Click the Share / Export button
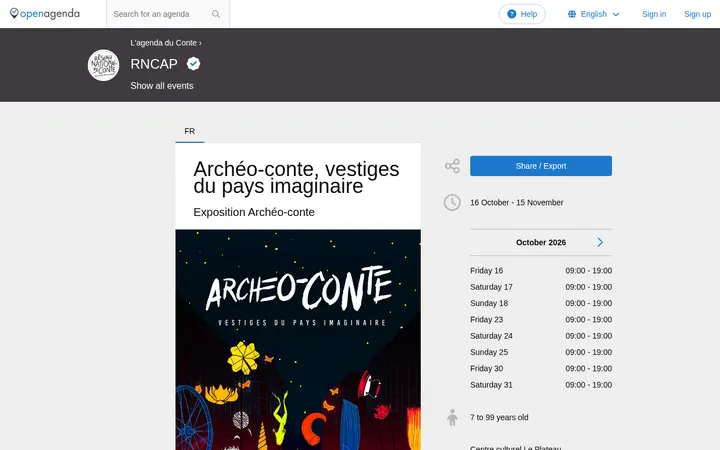 [540, 166]
